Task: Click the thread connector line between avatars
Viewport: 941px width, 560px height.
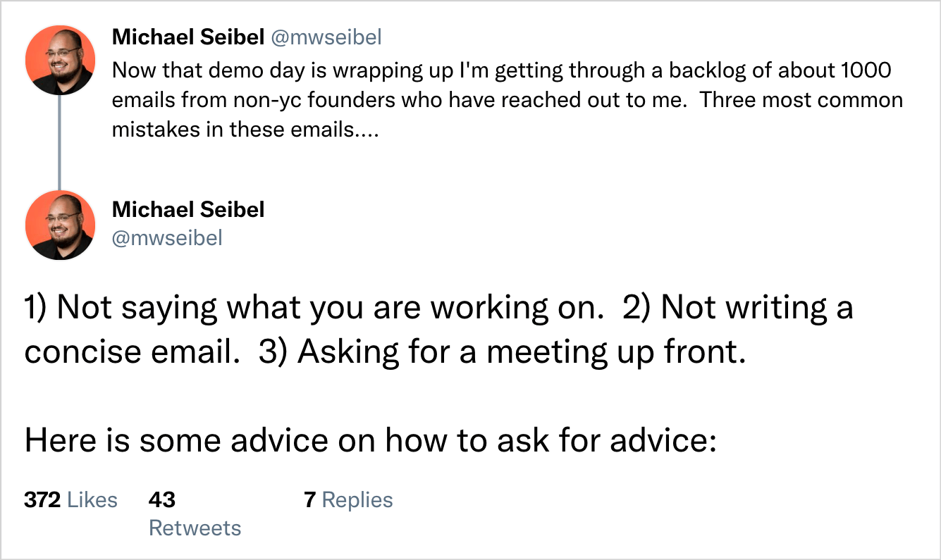Action: point(59,142)
